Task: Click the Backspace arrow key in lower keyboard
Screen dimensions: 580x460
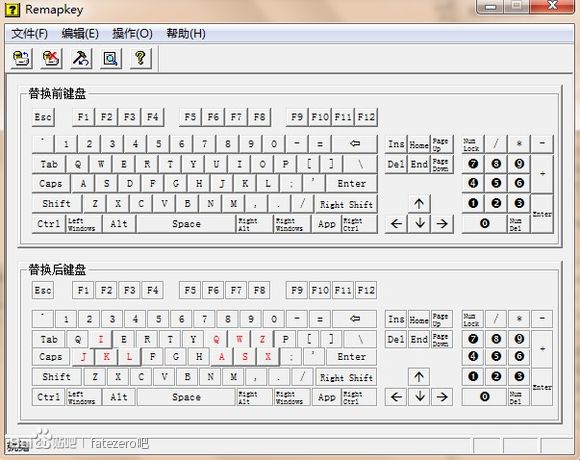Action: tap(355, 318)
